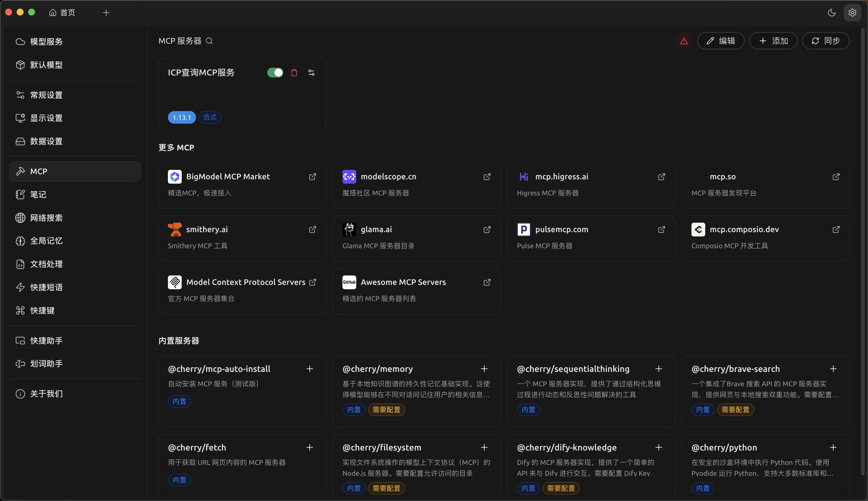Open 快捷助手 in the sidebar
The height and width of the screenshot is (501, 868).
point(75,341)
